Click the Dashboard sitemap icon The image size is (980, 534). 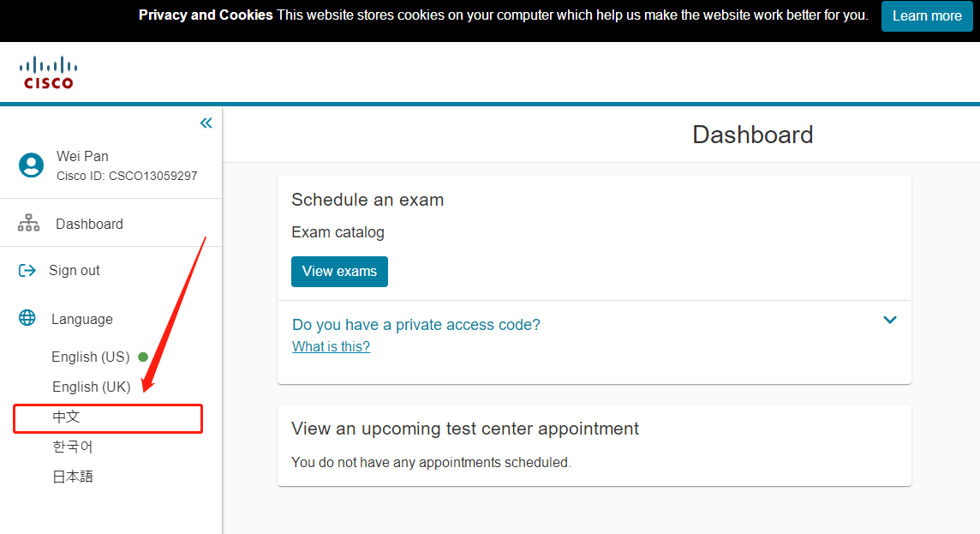click(x=29, y=224)
